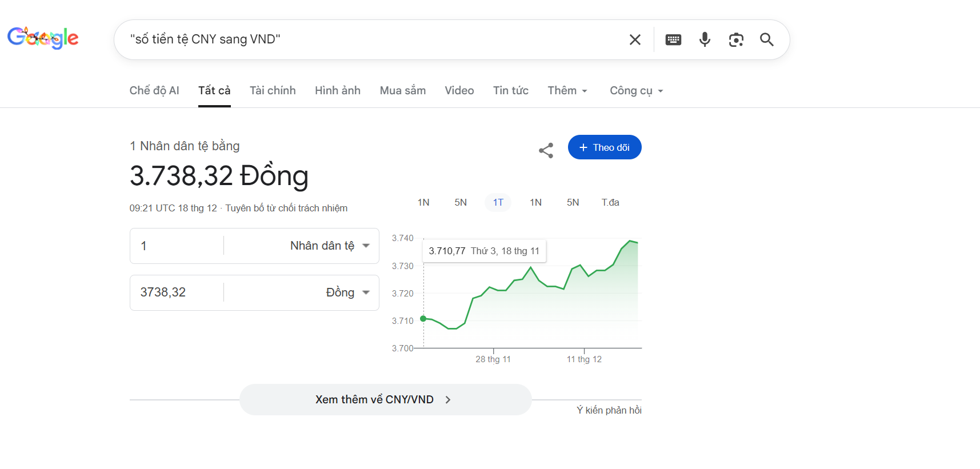This screenshot has width=980, height=469.
Task: Click the magnifying glass search icon
Action: click(767, 39)
